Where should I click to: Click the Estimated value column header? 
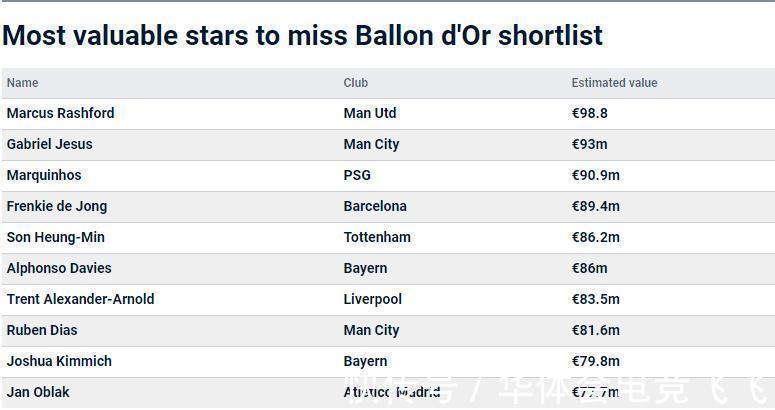tap(614, 83)
